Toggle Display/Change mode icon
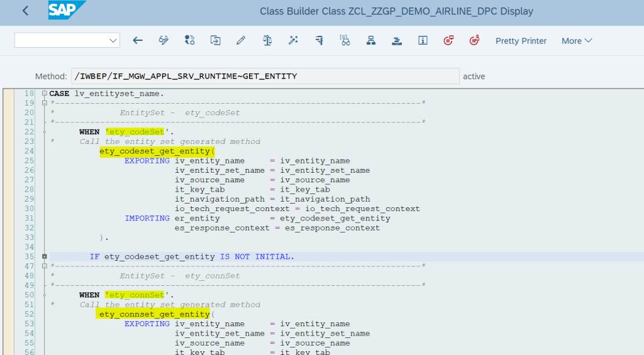 164,40
